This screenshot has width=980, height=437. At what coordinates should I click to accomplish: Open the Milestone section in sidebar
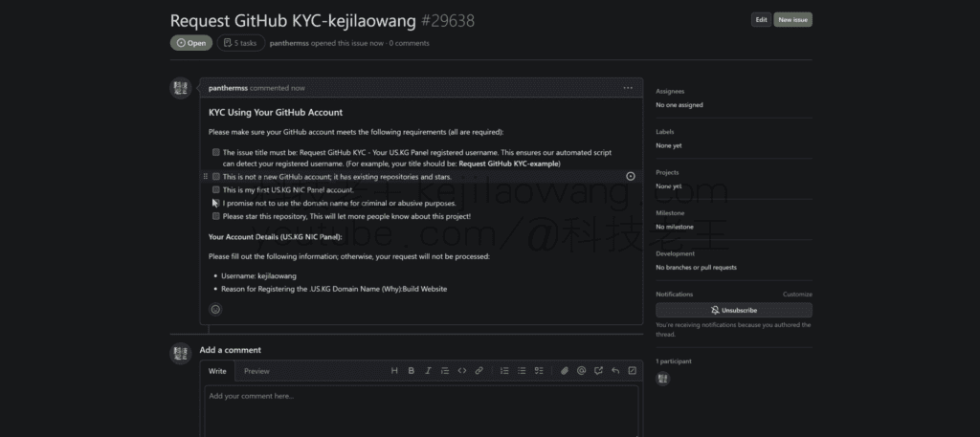669,213
